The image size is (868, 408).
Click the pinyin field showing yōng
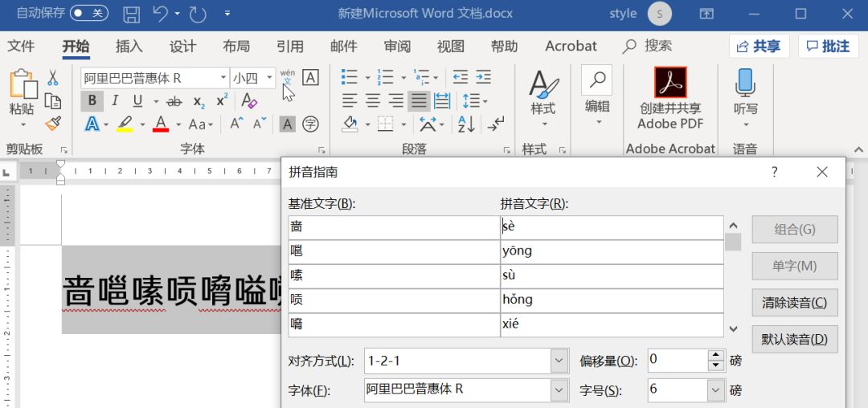[612, 251]
